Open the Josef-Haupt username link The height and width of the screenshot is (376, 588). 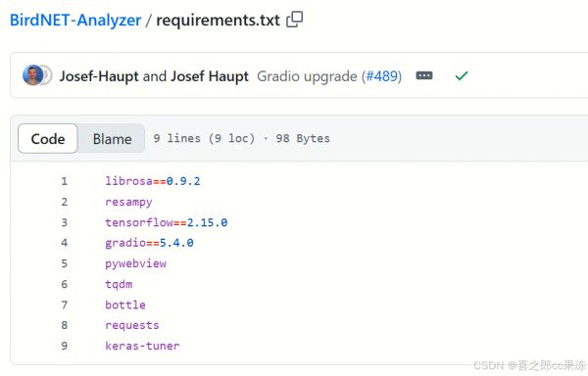coord(99,76)
